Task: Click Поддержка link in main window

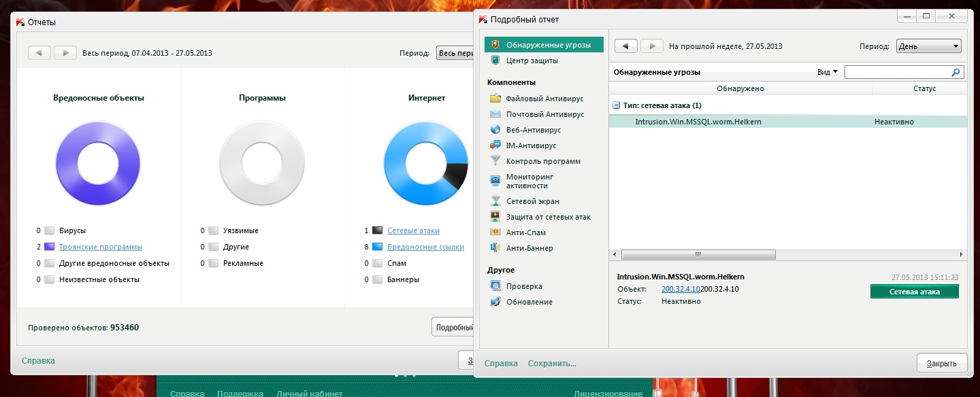Action: (240, 393)
